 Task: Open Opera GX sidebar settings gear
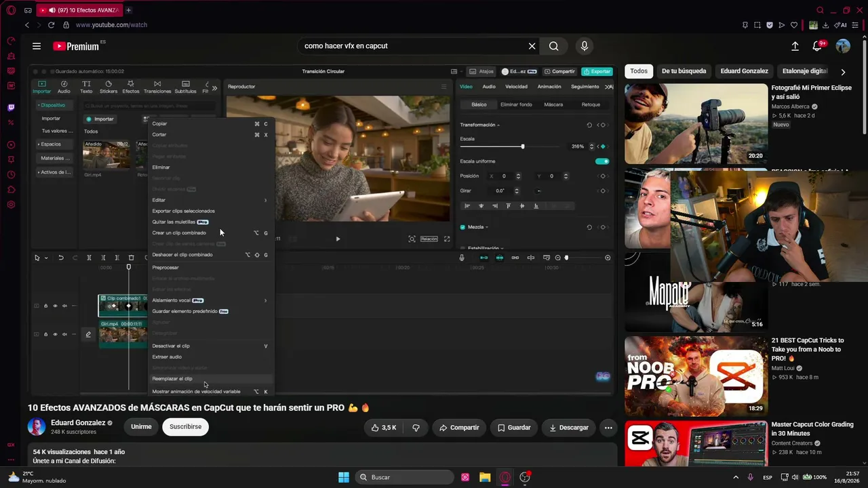pyautogui.click(x=11, y=205)
